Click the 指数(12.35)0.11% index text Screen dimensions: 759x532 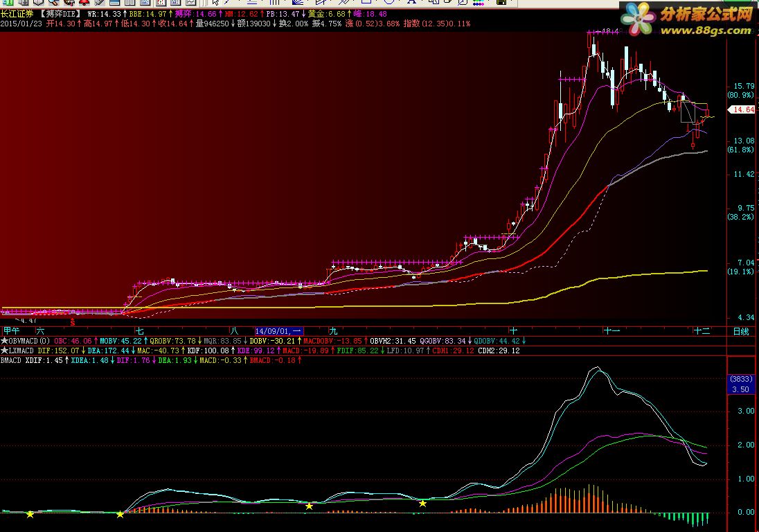click(436, 24)
